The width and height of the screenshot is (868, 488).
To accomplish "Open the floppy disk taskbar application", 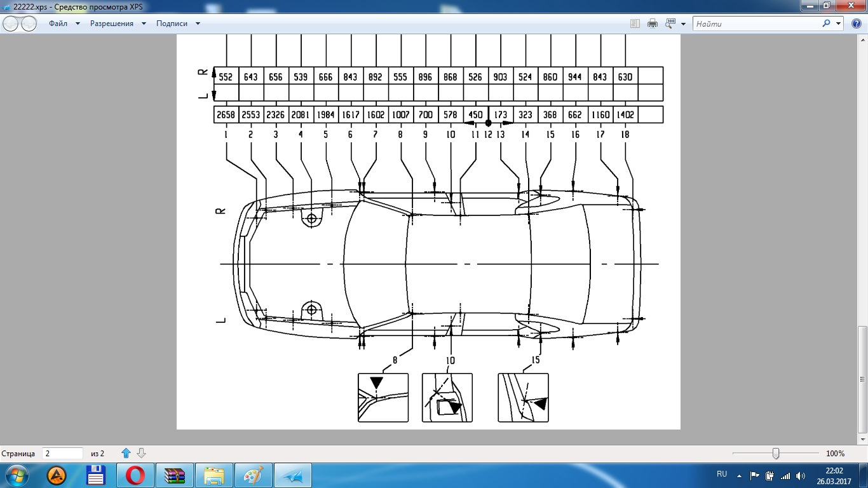I will (96, 475).
